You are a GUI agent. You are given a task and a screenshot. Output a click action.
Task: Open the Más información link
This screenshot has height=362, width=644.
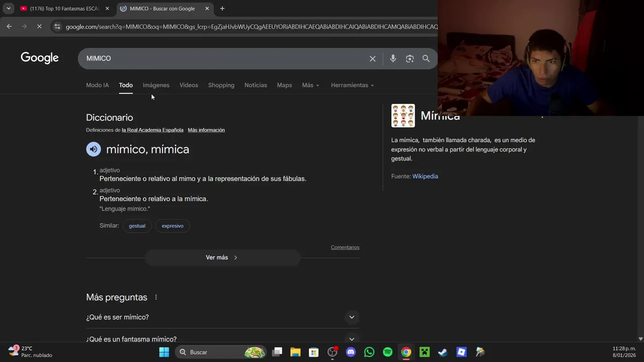[206, 130]
